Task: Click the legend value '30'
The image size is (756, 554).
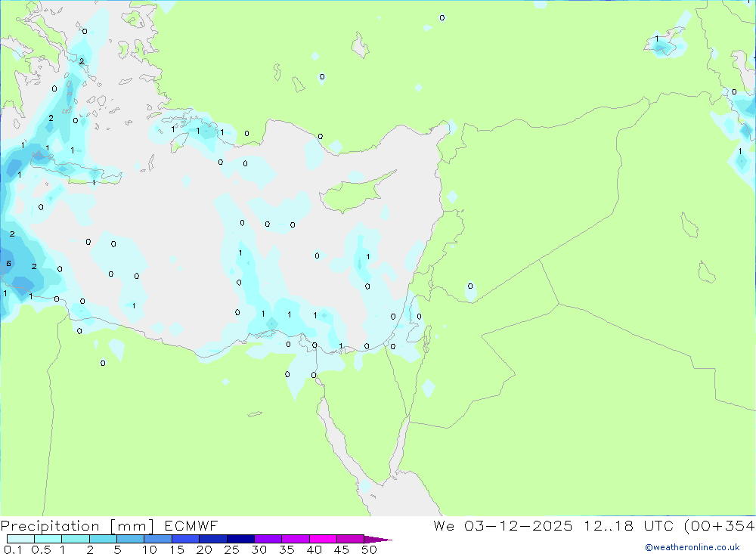Action: click(x=259, y=549)
